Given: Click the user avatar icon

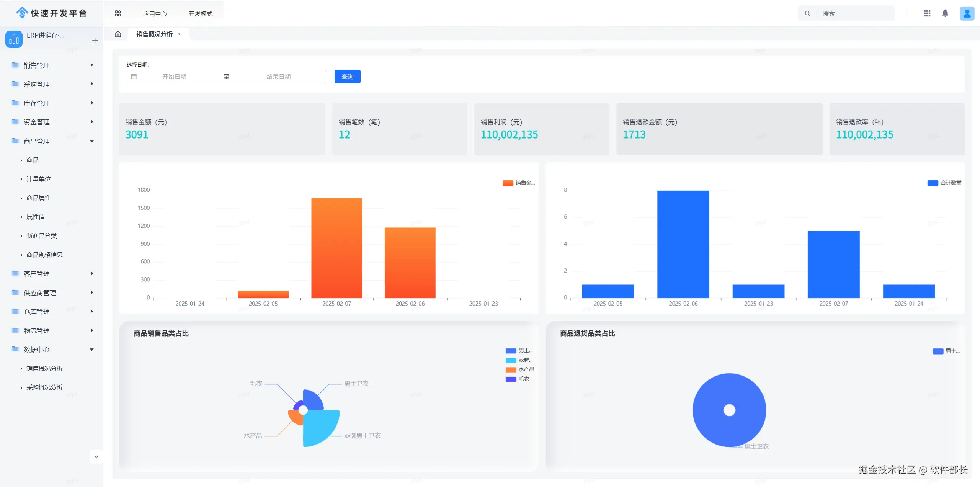Looking at the screenshot, I should pyautogui.click(x=967, y=13).
